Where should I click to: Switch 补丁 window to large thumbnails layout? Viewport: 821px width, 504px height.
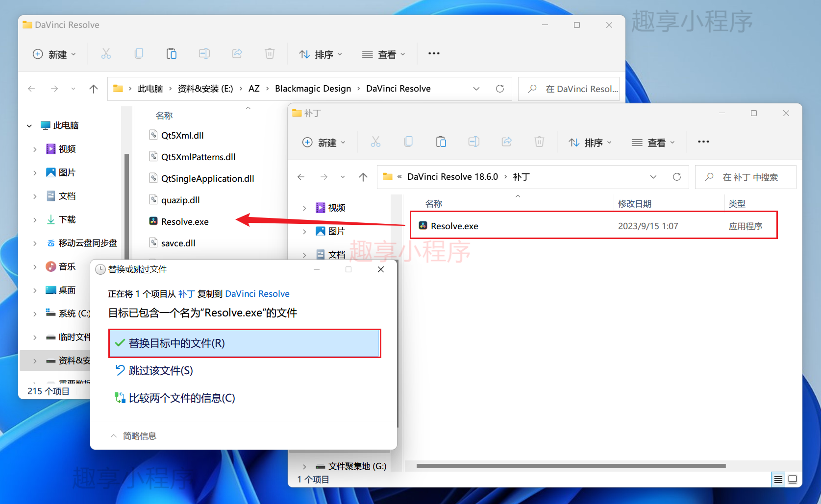(x=793, y=480)
